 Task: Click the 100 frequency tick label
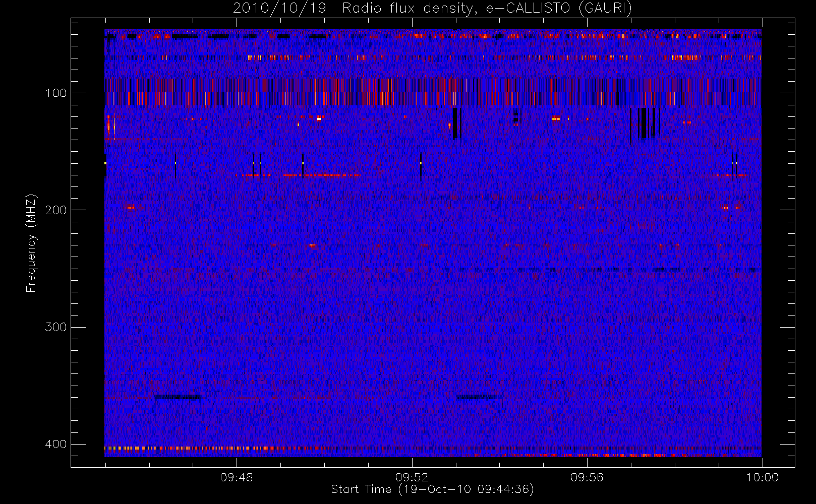coord(55,93)
